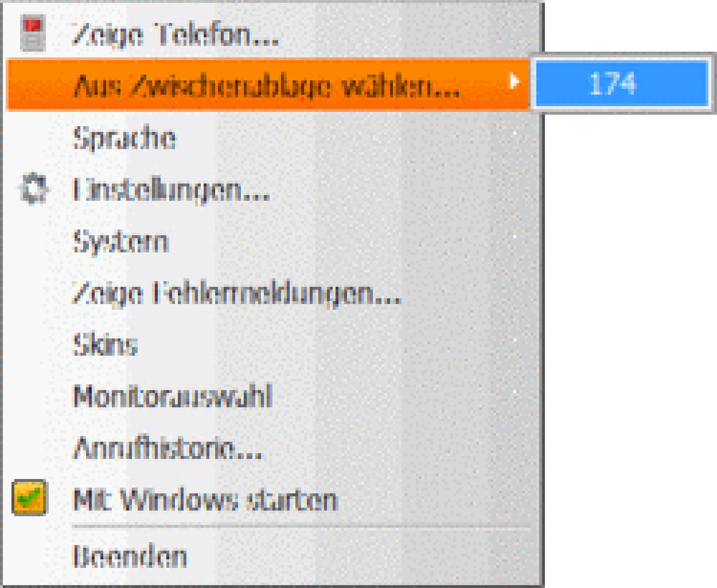Expand the System submenu arrow
Image resolution: width=717 pixels, height=588 pixels.
pos(515,237)
